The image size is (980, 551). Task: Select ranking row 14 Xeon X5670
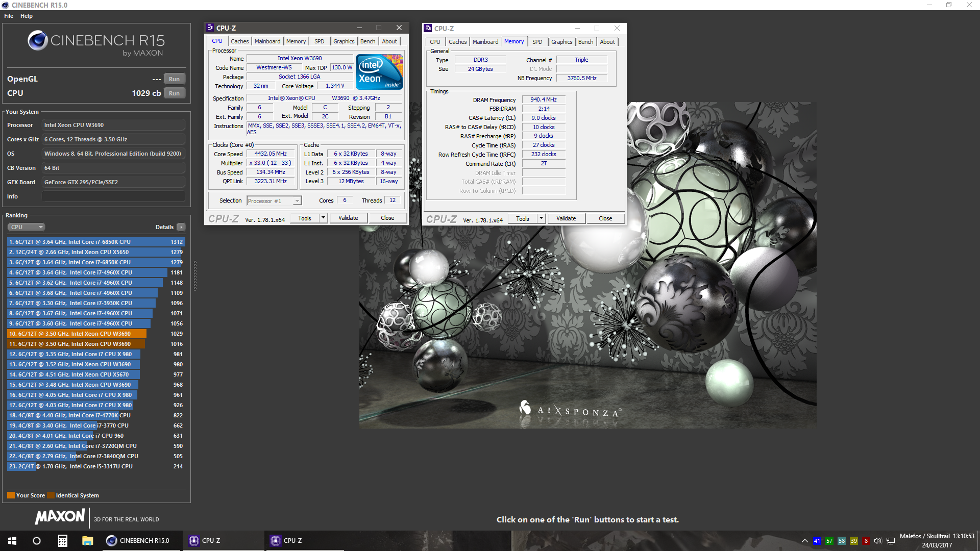(96, 374)
